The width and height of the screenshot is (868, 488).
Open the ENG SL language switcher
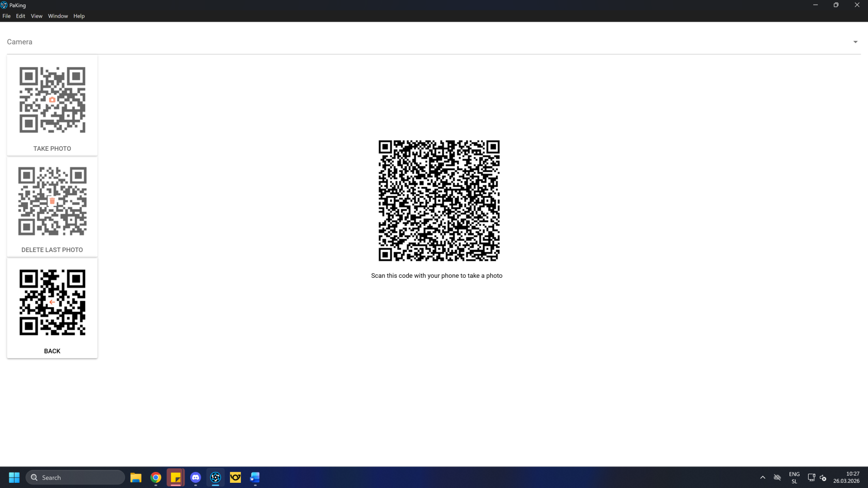(x=794, y=478)
